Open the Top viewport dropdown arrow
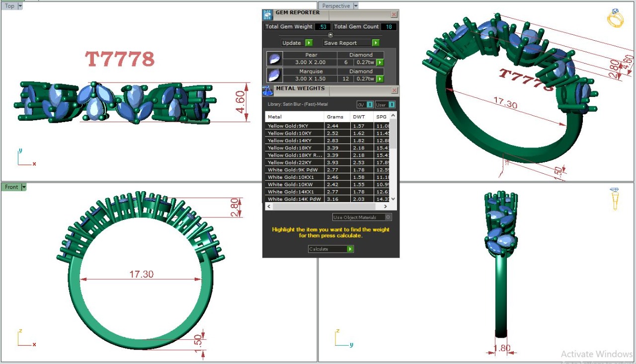Image resolution: width=636 pixels, height=364 pixels. [20, 6]
